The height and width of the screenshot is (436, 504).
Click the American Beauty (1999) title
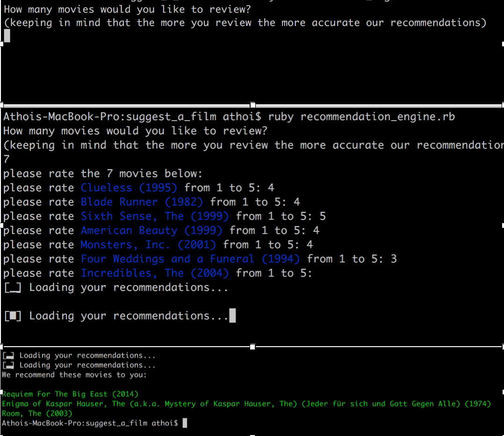(x=151, y=231)
